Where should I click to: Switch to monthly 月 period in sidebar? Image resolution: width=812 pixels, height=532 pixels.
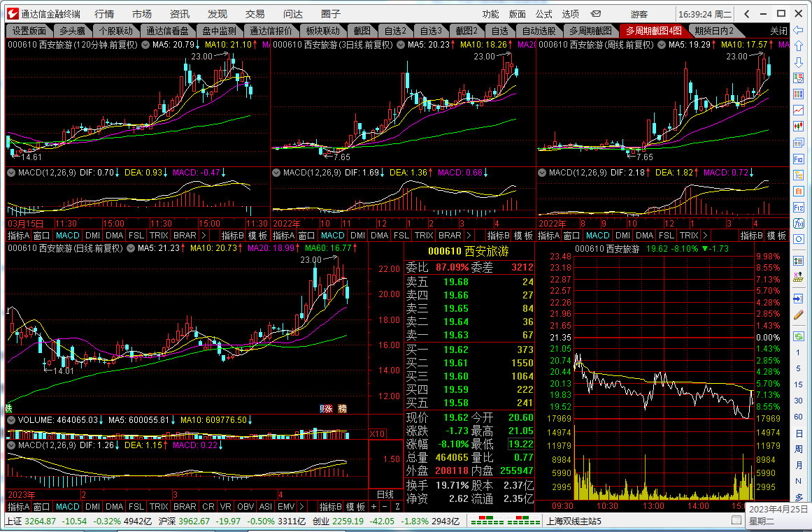coord(799,466)
